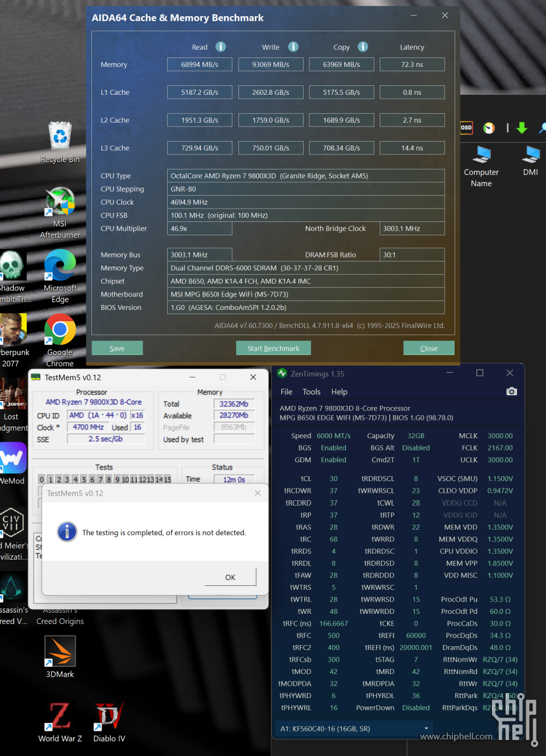Select the Diablo IV desktop shortcut
546x756 pixels.
(109, 716)
